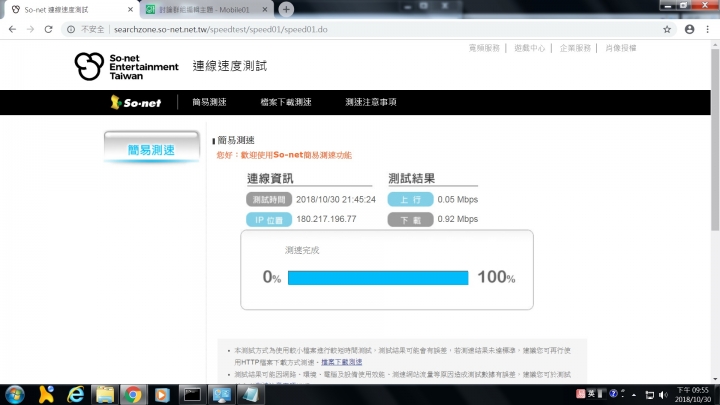
Task: Launch Internet Explorer from the taskbar
Action: click(76, 395)
